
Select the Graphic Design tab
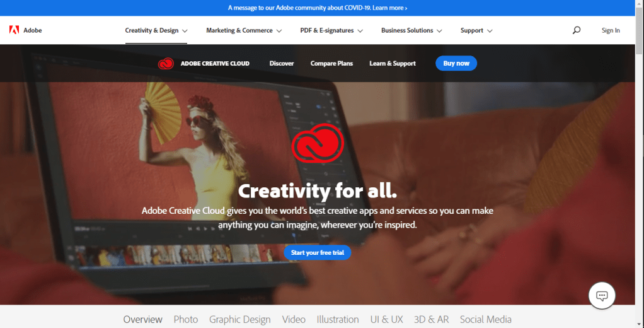pos(239,319)
